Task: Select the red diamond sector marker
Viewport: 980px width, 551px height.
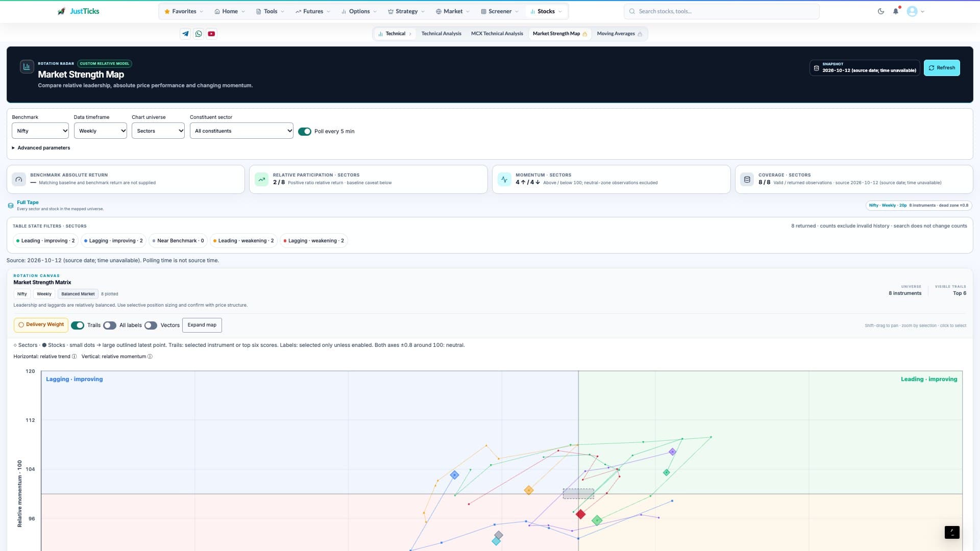Action: (x=580, y=514)
